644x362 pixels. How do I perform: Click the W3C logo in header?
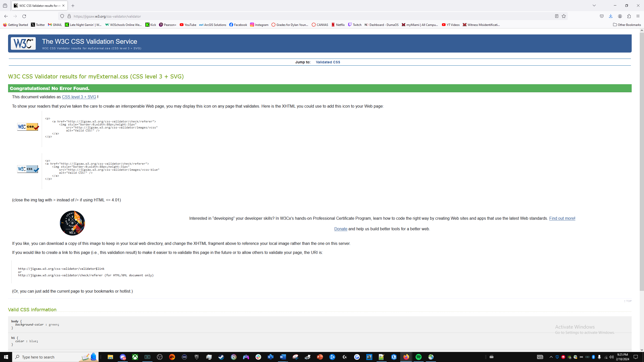coord(23,43)
